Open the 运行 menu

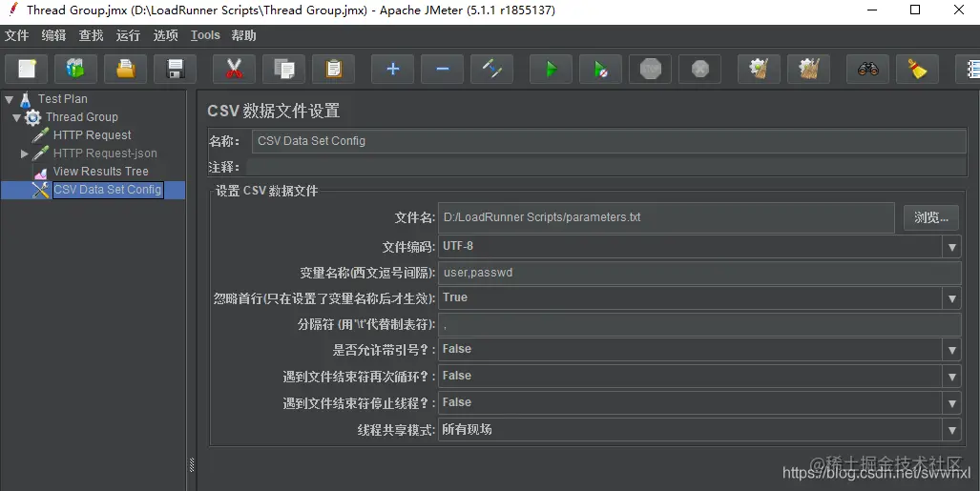128,35
